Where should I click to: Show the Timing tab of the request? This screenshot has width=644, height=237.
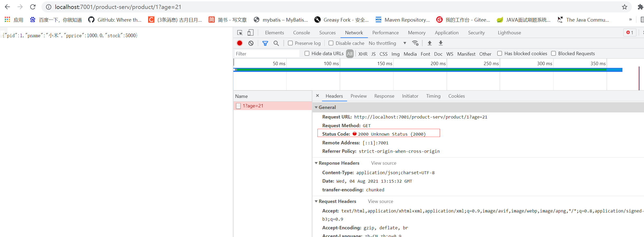(433, 96)
